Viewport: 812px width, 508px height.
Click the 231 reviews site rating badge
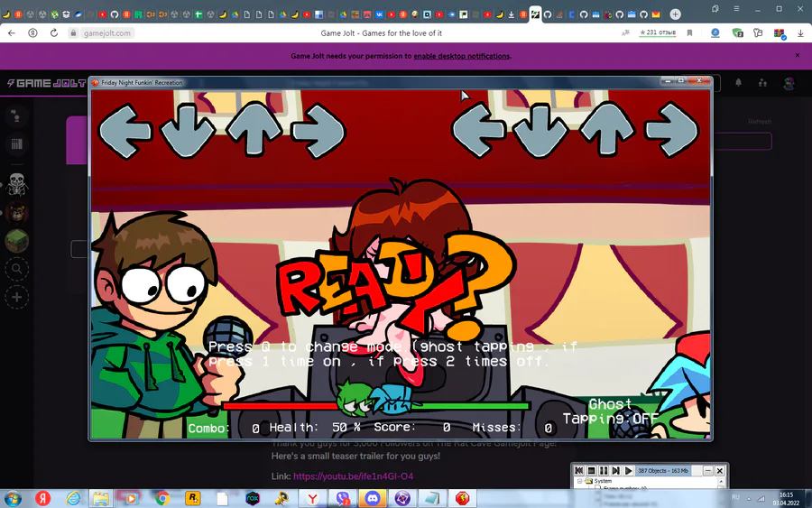tap(658, 32)
